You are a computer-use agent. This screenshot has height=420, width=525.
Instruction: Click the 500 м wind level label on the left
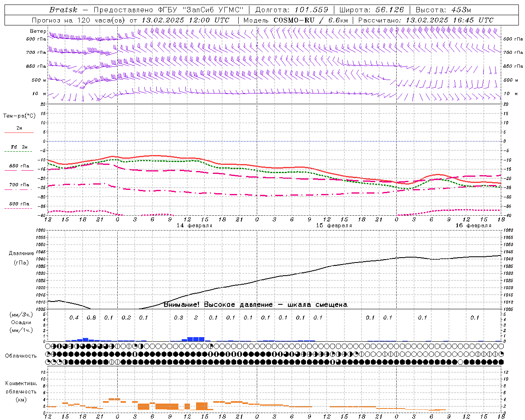click(39, 80)
